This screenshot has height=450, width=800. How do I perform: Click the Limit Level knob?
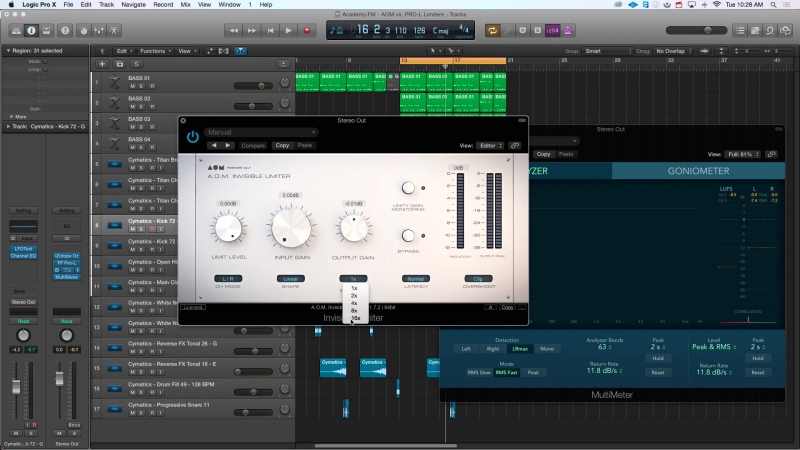pos(229,228)
